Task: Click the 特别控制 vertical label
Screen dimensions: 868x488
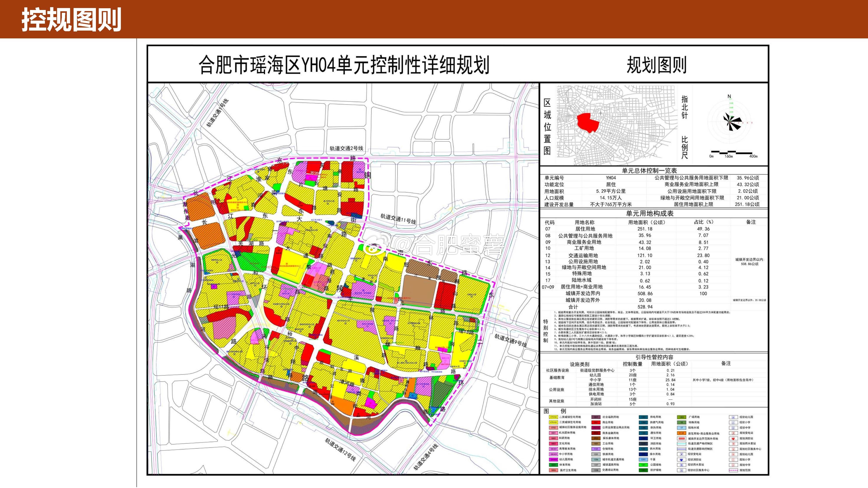Action: pos(546,331)
